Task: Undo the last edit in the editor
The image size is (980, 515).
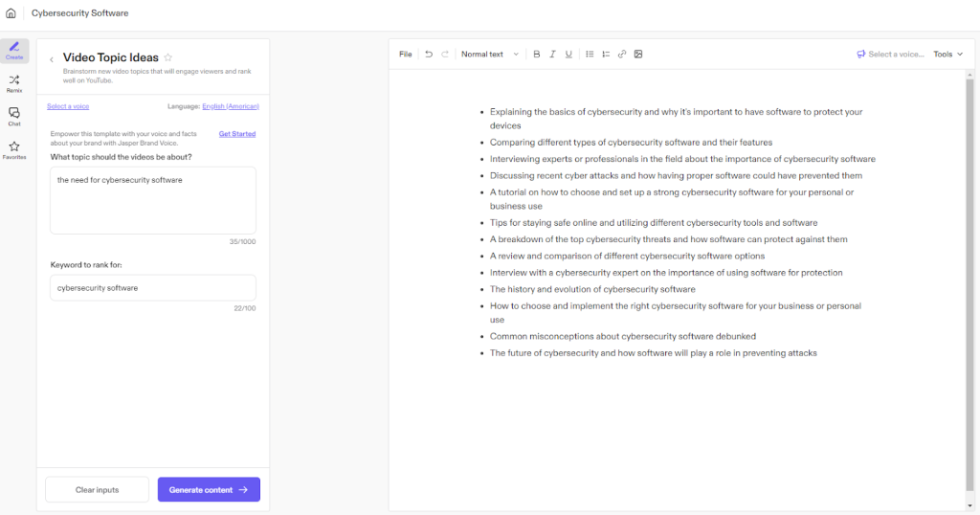Action: click(429, 55)
